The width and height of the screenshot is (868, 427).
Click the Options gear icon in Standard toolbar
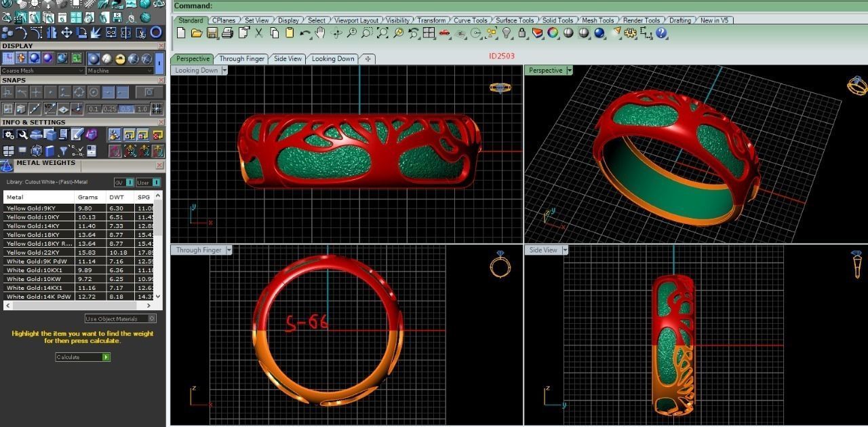click(631, 33)
